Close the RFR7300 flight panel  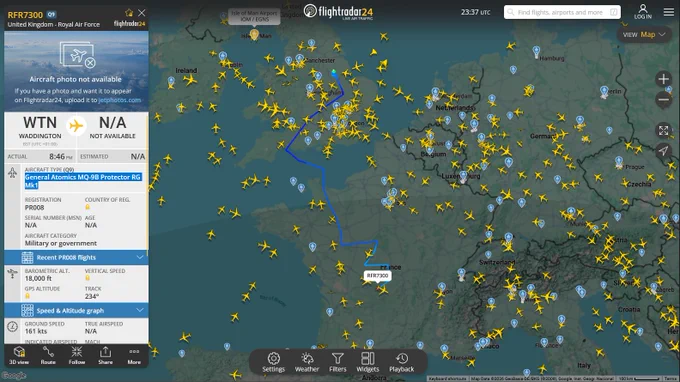click(x=142, y=13)
